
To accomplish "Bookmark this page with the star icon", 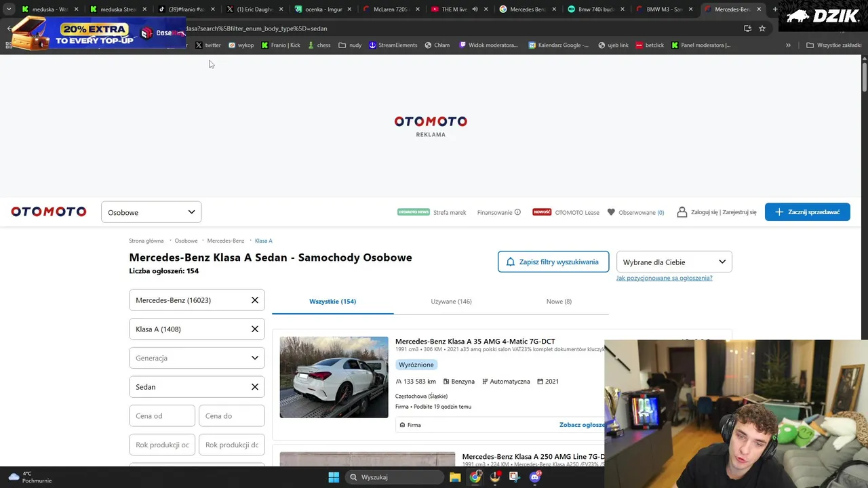I will pos(762,28).
